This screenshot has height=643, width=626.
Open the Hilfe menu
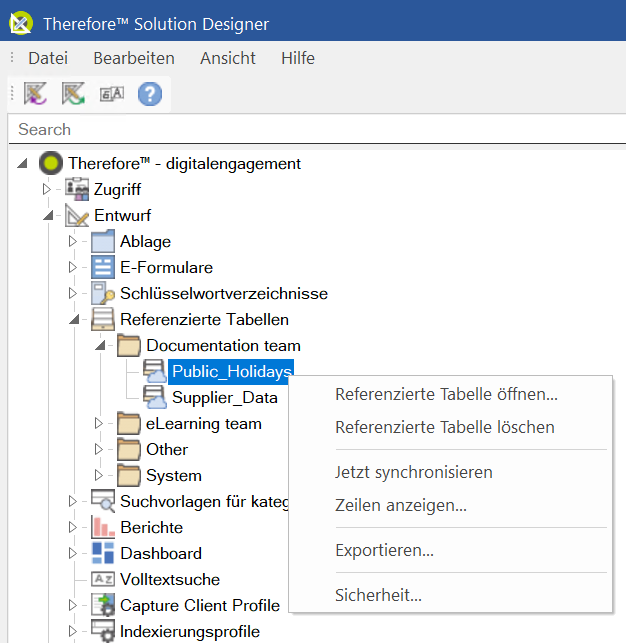pyautogui.click(x=298, y=58)
